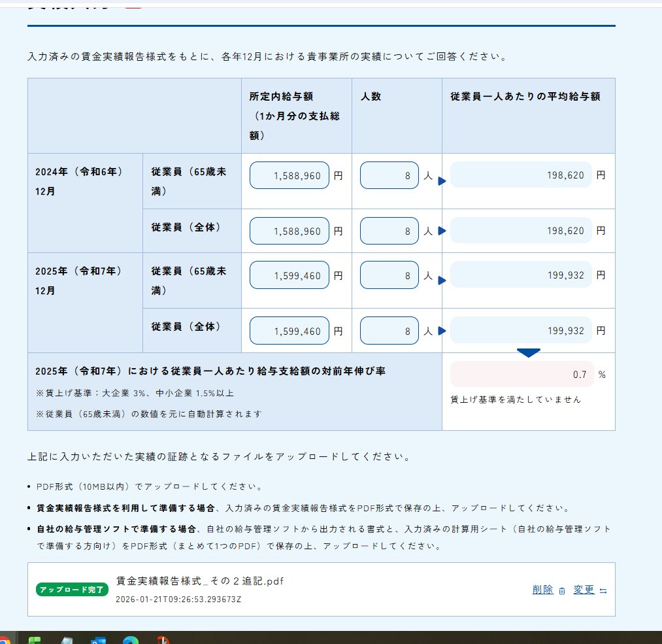Click the 変更 link to replace the file
The width and height of the screenshot is (662, 644).
[x=584, y=590]
